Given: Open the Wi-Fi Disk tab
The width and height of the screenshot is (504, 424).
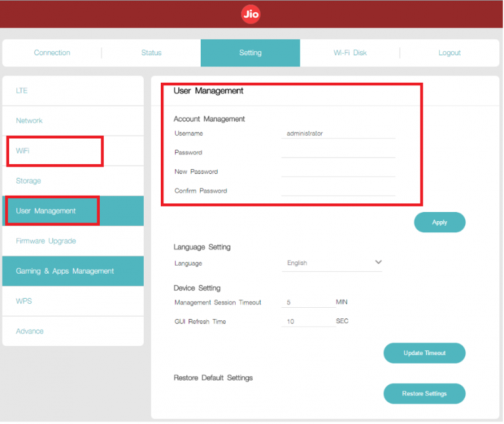Looking at the screenshot, I should point(350,53).
